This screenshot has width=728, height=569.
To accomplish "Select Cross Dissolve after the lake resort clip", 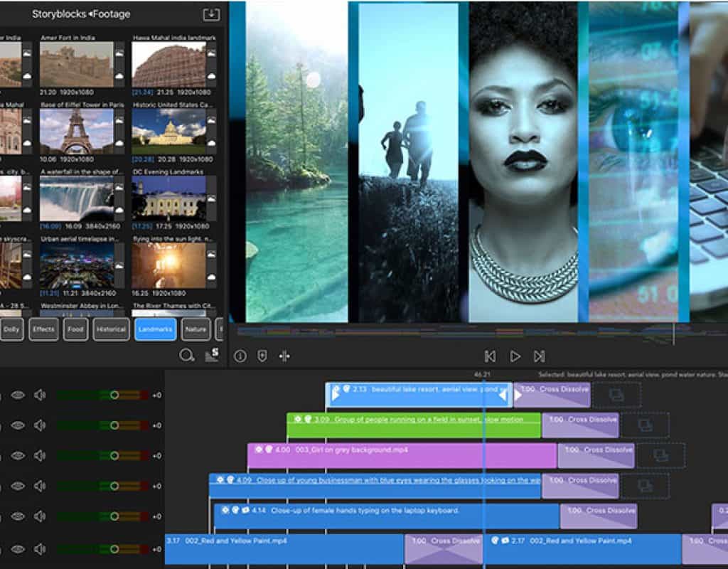I will [x=552, y=395].
